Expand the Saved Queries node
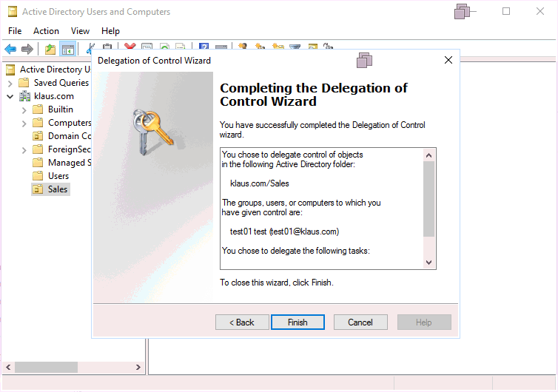 pos(10,84)
